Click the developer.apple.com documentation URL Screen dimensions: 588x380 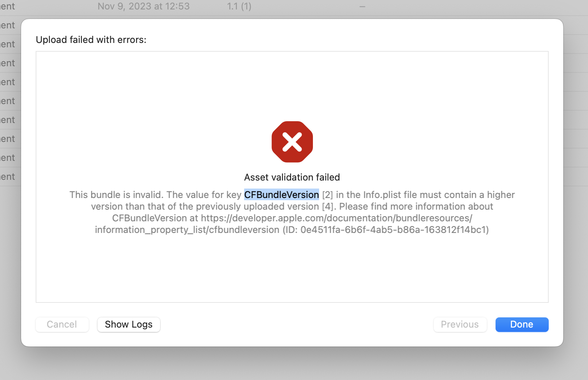point(336,218)
